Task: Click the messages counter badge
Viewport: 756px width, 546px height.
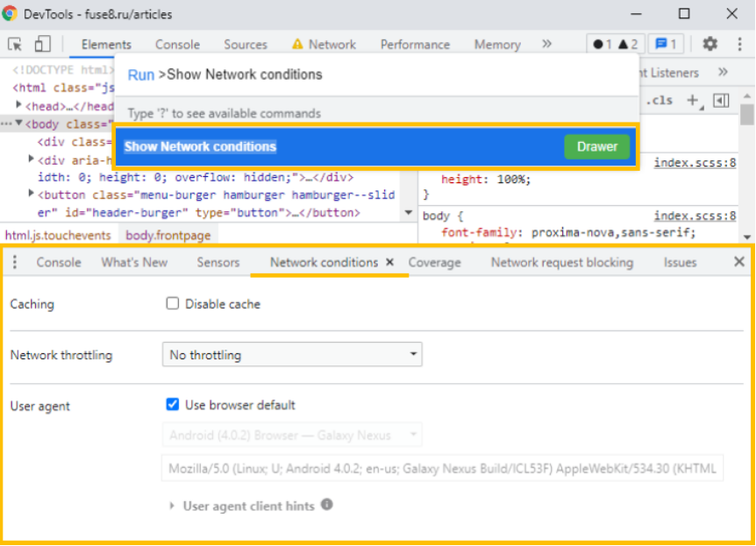Action: click(x=667, y=44)
